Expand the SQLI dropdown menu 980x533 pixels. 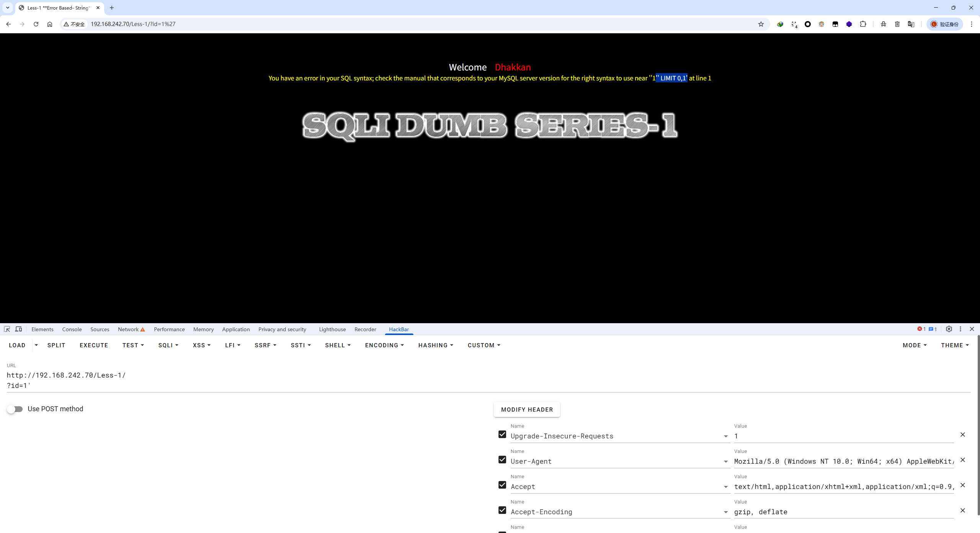click(168, 345)
